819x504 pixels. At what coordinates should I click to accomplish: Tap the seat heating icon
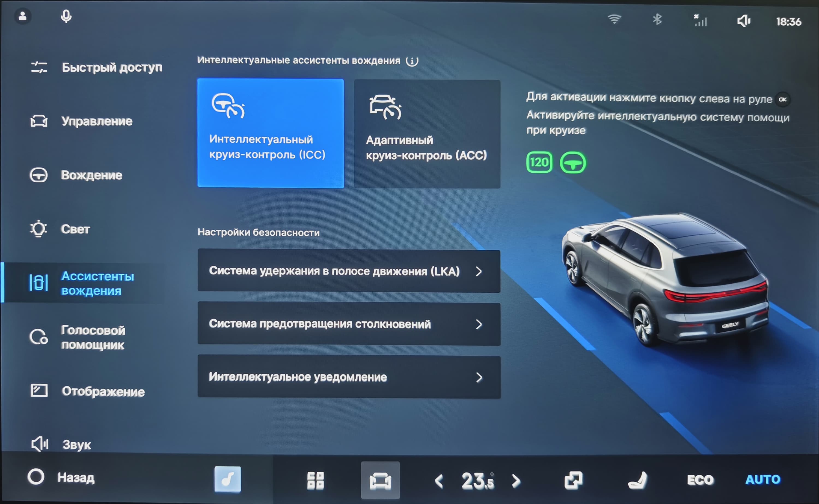point(637,480)
